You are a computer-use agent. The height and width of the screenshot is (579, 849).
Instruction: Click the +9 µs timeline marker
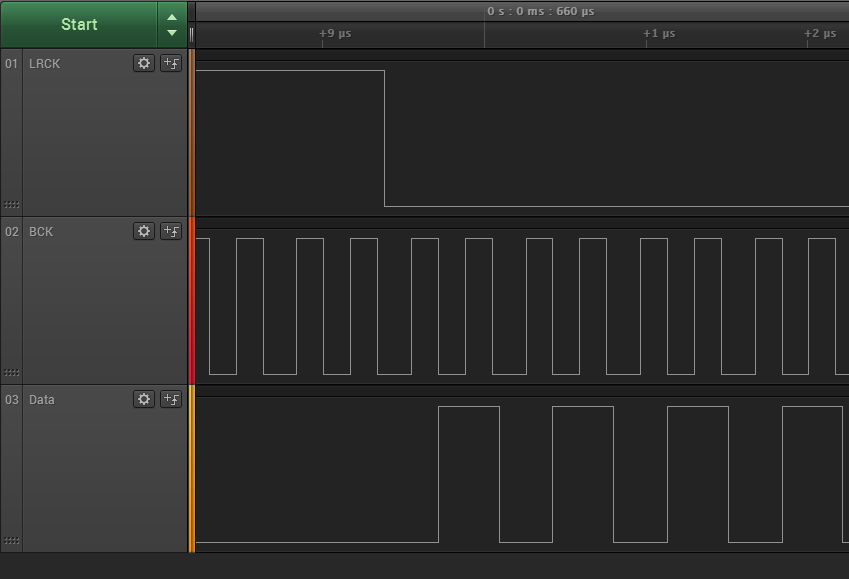pyautogui.click(x=335, y=34)
